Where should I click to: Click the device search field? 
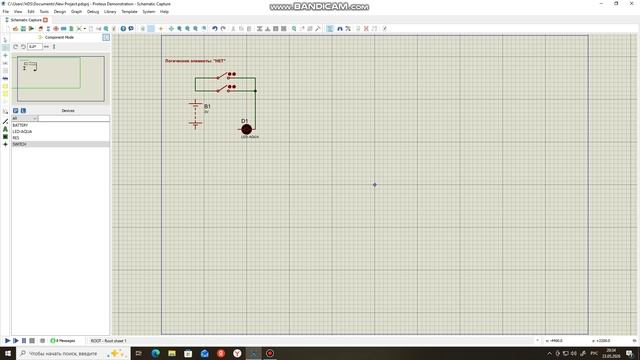pyautogui.click(x=74, y=118)
